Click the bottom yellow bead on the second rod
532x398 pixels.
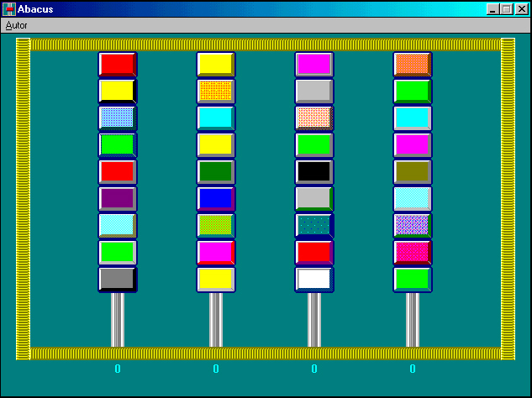coord(216,280)
